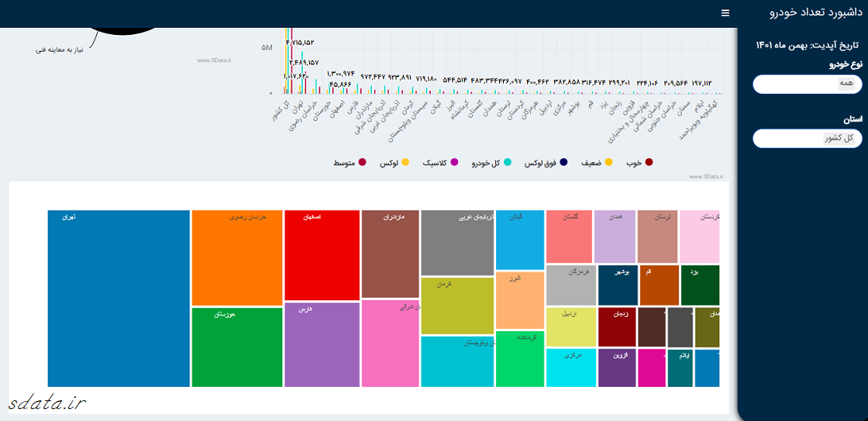868x421 pixels.
Task: Click the فارس purple treemap tile
Action: (322, 345)
